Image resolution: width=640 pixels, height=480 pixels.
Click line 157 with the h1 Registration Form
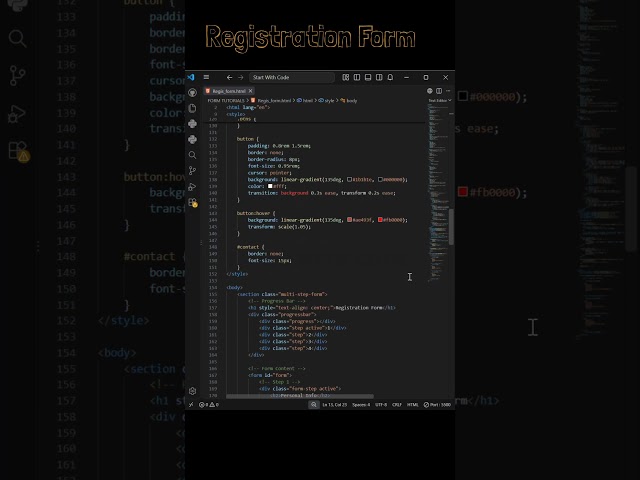point(322,308)
